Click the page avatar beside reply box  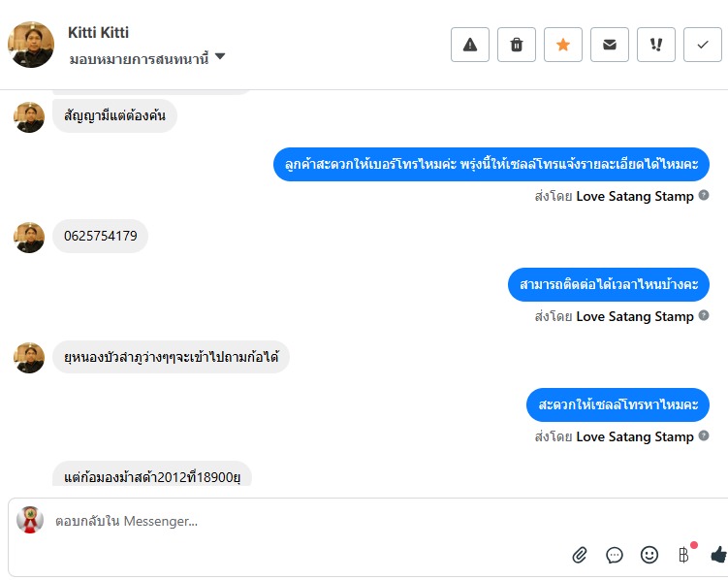(x=30, y=520)
